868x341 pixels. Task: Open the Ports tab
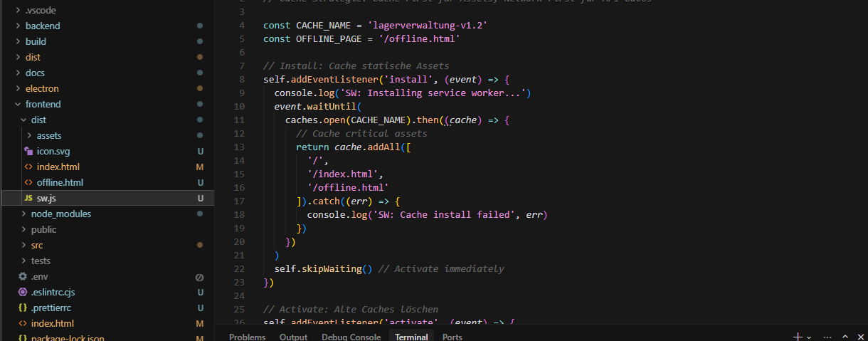[452, 337]
